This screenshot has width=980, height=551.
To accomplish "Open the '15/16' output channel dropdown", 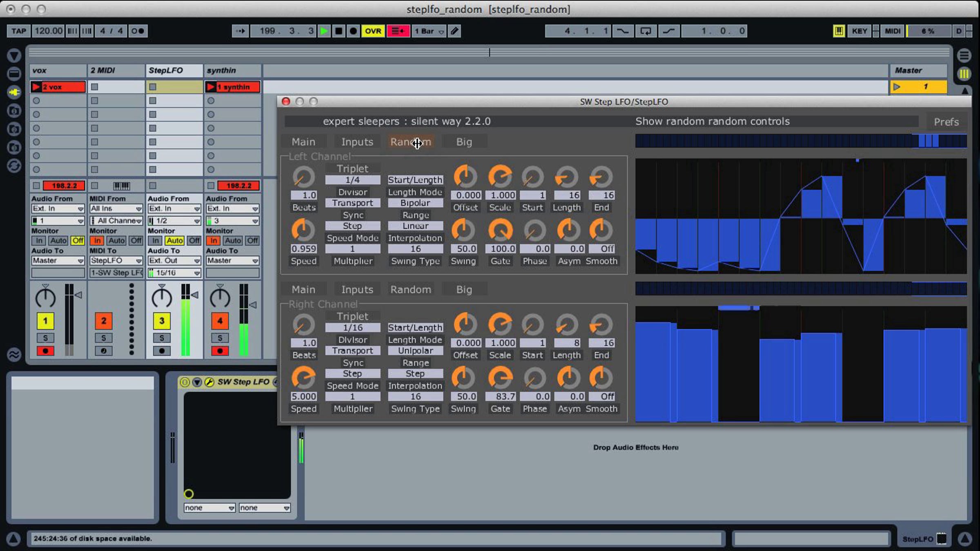I will (x=174, y=273).
